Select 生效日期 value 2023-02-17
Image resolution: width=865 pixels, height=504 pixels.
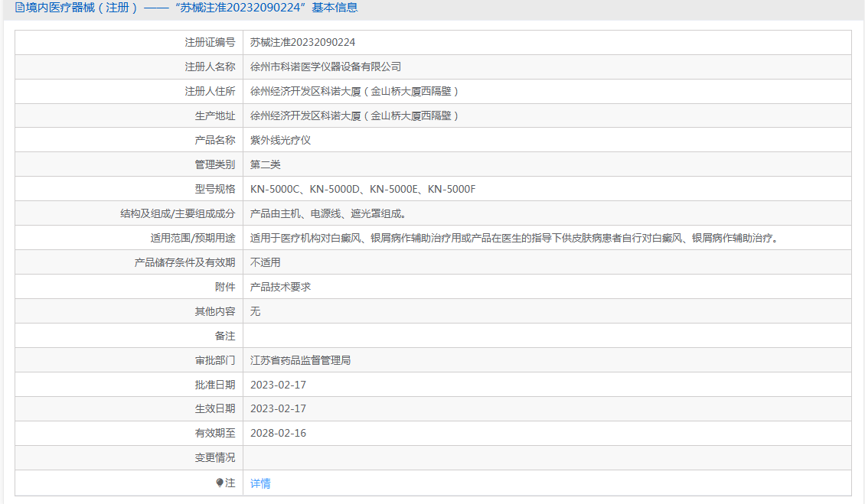click(278, 408)
